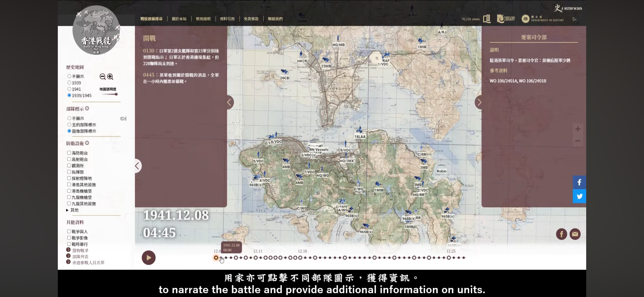The height and width of the screenshot is (297, 644).
Task: Open the 香港參戰人員名單 link
Action: click(88, 262)
